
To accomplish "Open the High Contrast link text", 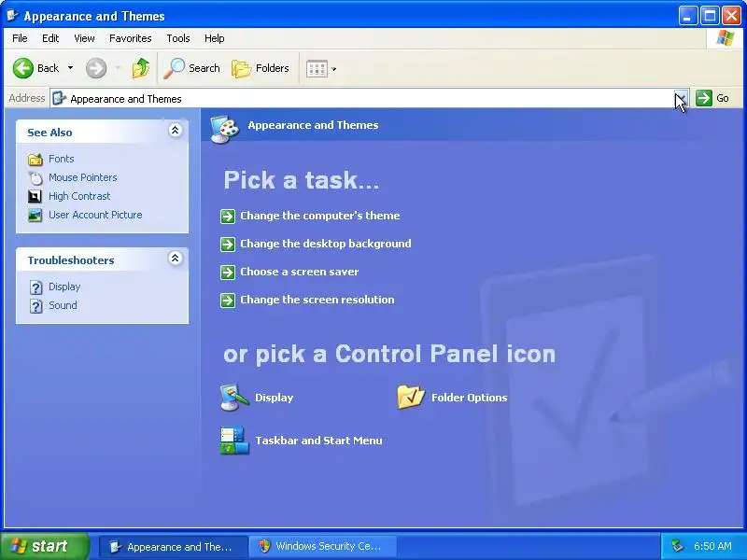I will pos(79,196).
